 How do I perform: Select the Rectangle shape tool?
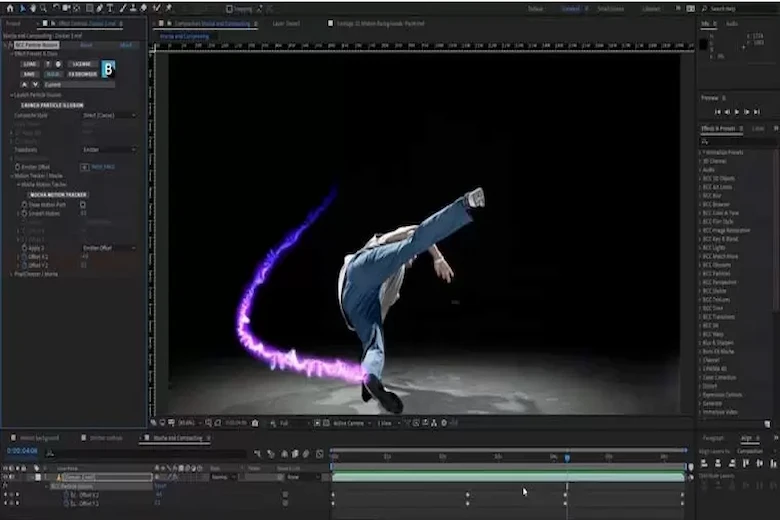click(x=89, y=8)
